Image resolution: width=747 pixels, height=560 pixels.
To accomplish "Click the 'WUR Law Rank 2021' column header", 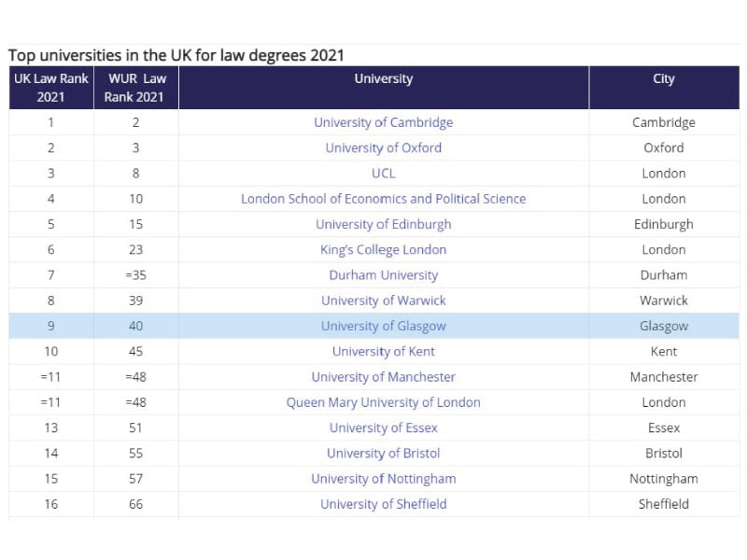I will pos(135,88).
